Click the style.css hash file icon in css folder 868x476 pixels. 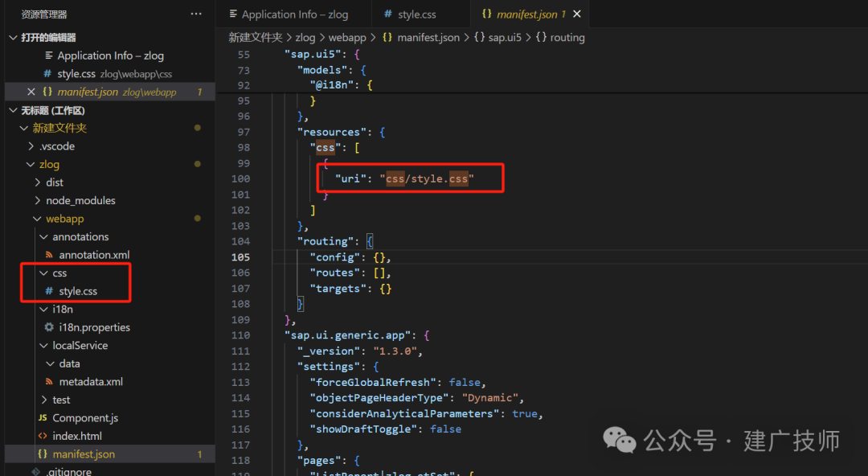click(49, 291)
